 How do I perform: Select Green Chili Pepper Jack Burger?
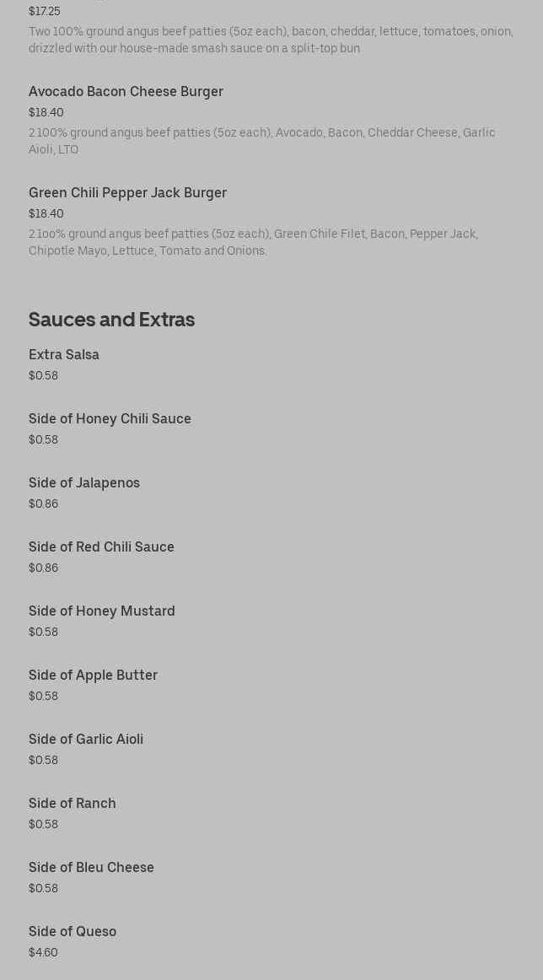click(x=127, y=192)
